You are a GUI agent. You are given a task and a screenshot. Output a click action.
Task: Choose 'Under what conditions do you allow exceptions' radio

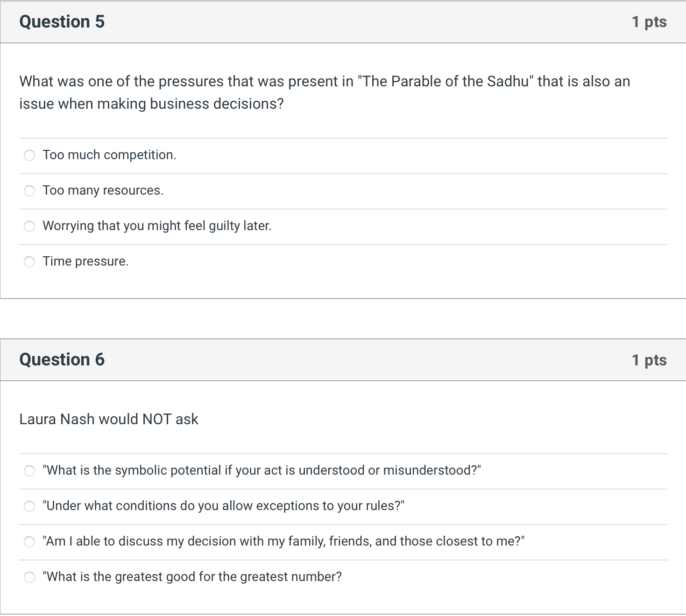pyautogui.click(x=29, y=506)
